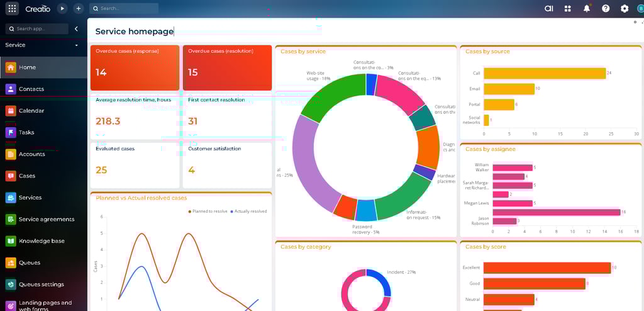This screenshot has height=311, width=644.
Task: Open Tasks section
Action: [43, 132]
